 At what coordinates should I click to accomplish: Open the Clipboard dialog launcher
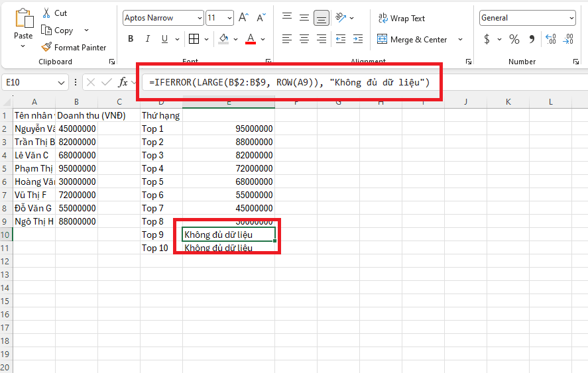tap(112, 62)
